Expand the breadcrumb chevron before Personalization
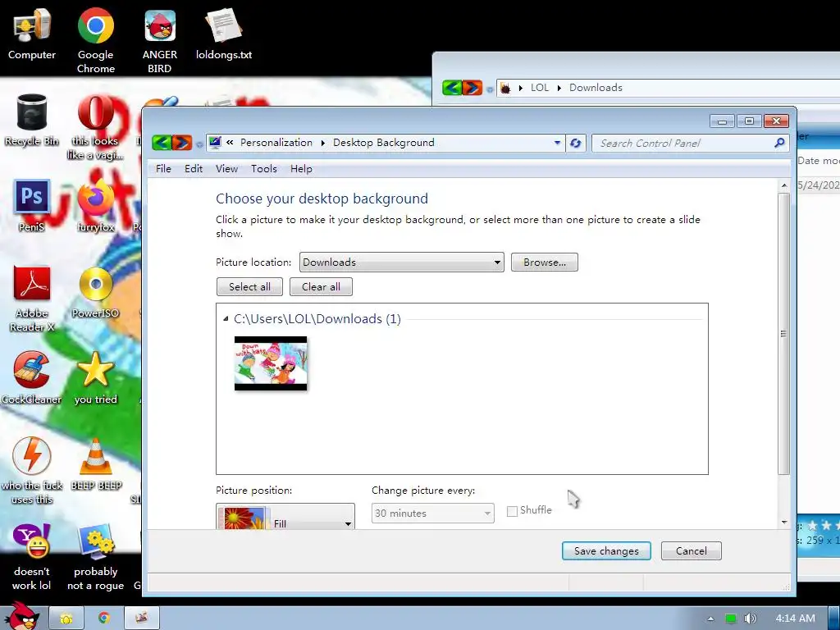 (x=230, y=143)
